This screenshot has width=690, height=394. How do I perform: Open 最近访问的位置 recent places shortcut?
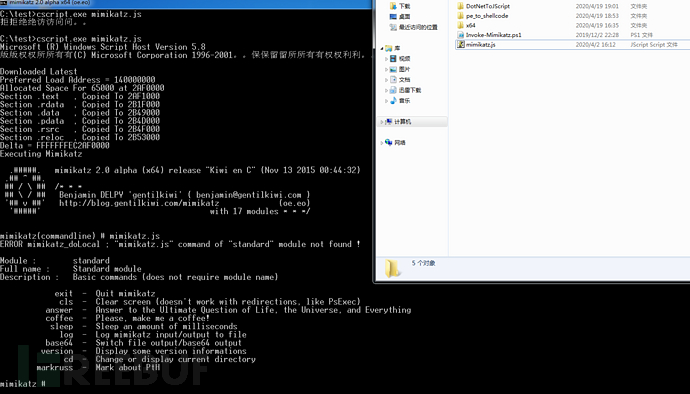point(414,27)
